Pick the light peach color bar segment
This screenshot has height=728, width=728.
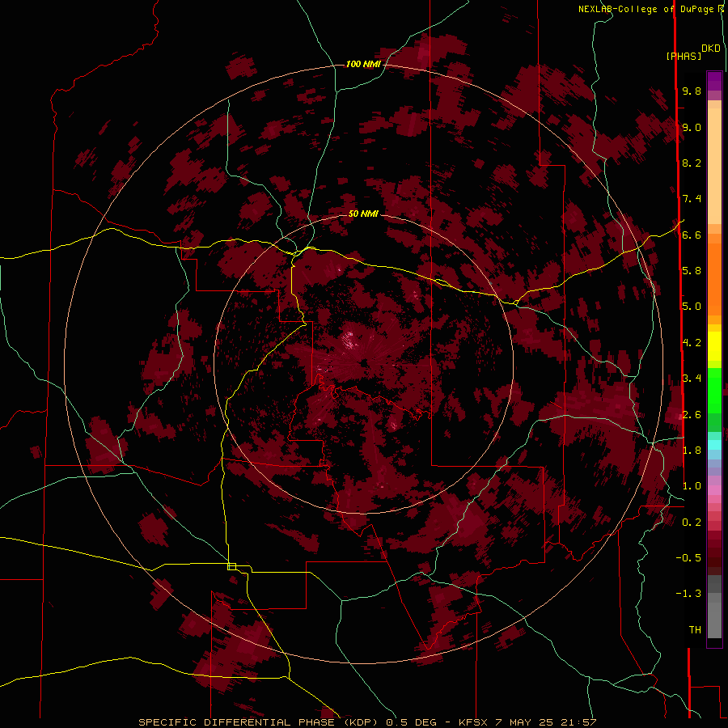(x=714, y=167)
